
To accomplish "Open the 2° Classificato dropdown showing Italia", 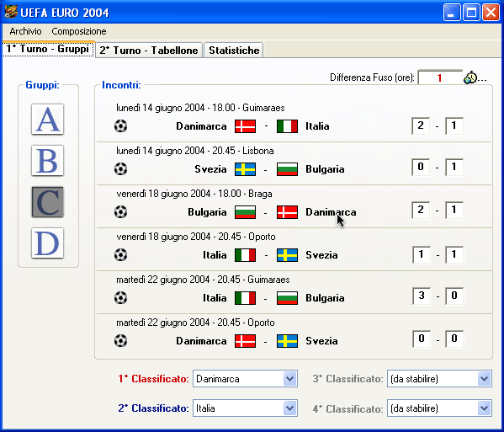I will pos(245,408).
